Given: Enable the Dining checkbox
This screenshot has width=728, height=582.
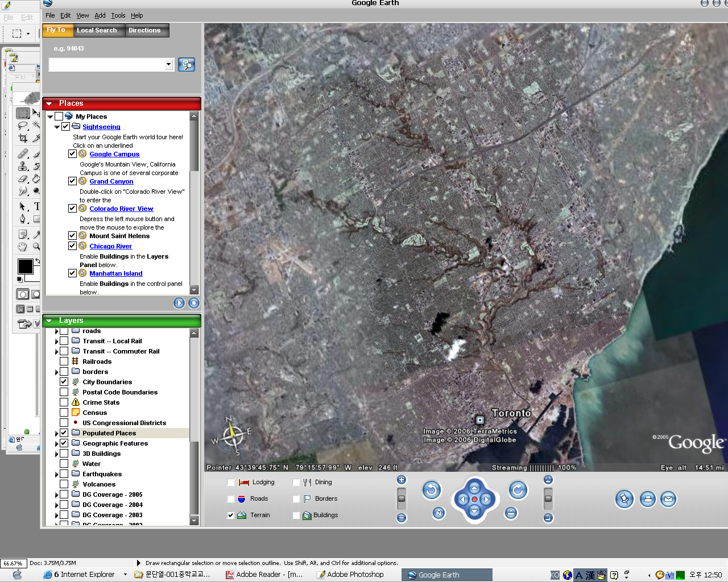Looking at the screenshot, I should pos(296,483).
